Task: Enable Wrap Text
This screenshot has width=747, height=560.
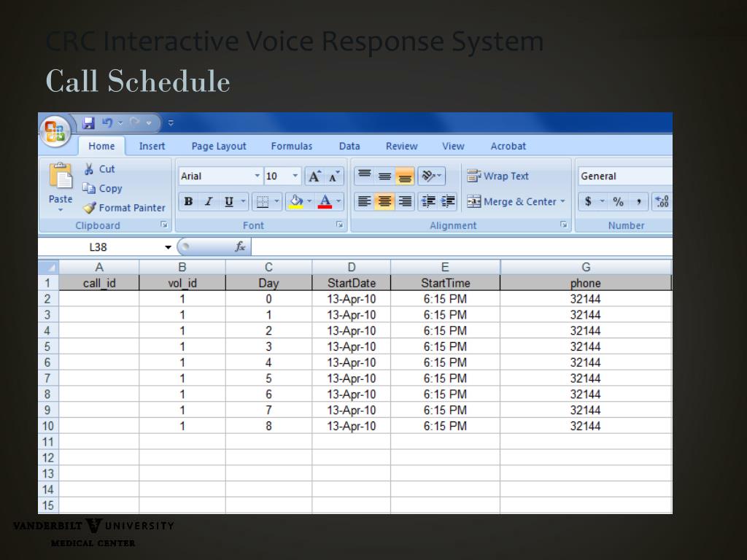Action: click(498, 176)
